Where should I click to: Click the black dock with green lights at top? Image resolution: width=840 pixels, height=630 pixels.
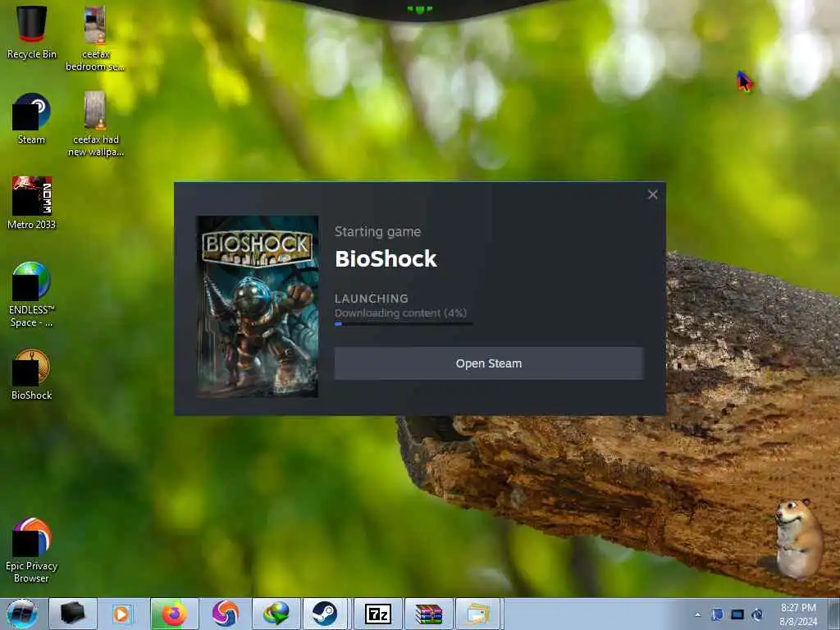(x=420, y=9)
